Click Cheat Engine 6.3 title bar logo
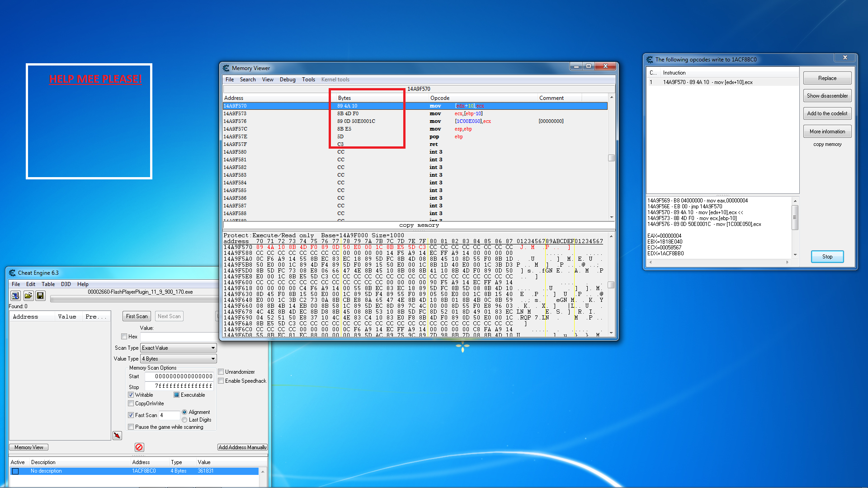This screenshot has width=868, height=488. (x=12, y=273)
